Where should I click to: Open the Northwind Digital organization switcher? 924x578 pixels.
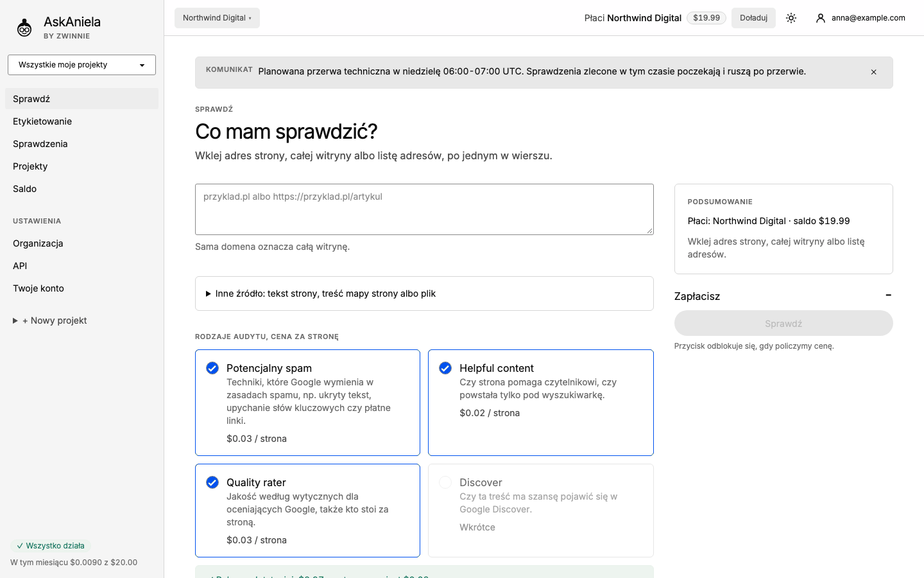(x=217, y=18)
